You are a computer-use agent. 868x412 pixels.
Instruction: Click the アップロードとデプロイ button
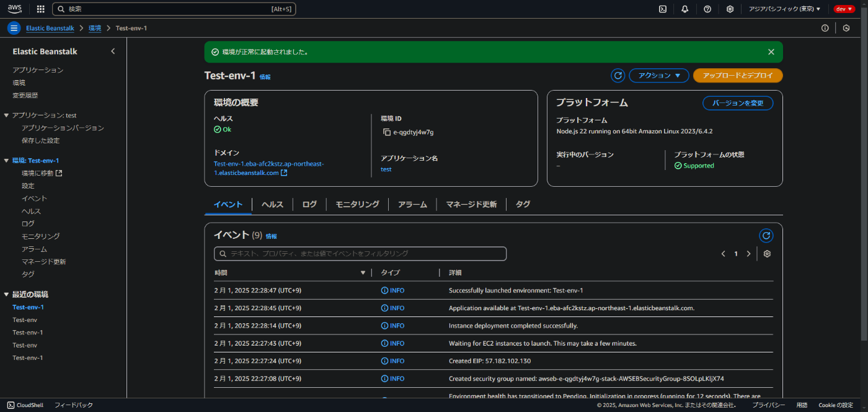click(x=738, y=76)
